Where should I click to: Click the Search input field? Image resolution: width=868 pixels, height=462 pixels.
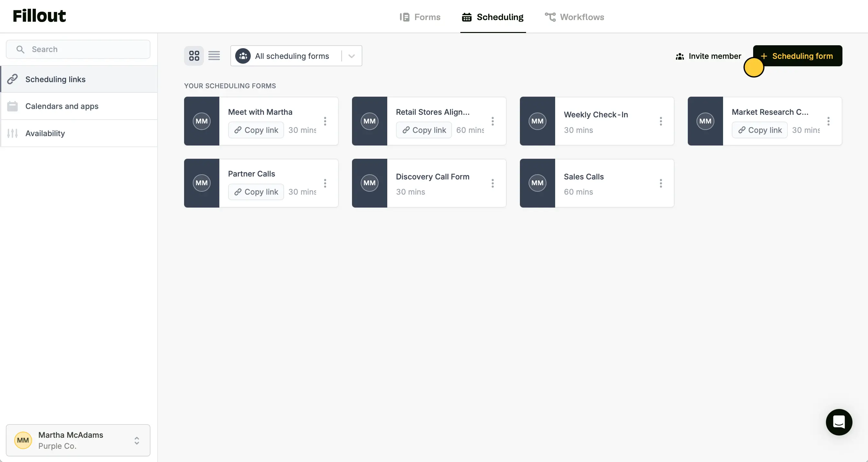pyautogui.click(x=78, y=49)
